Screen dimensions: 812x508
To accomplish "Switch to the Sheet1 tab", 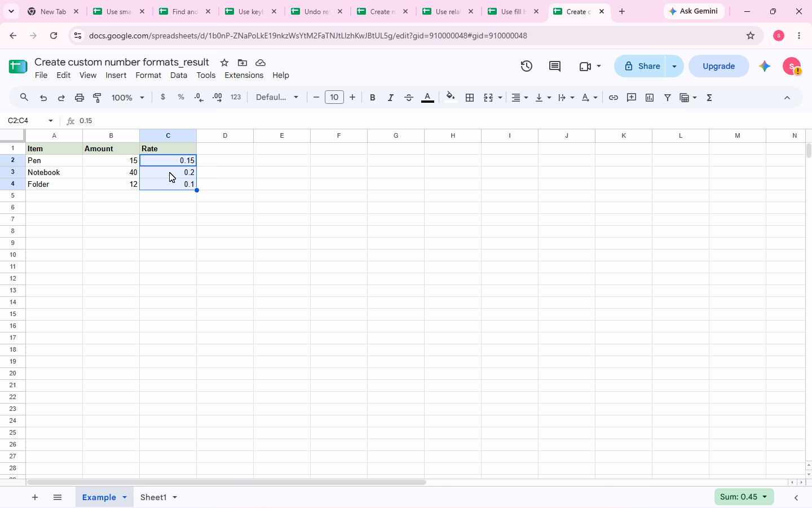I will [158, 497].
